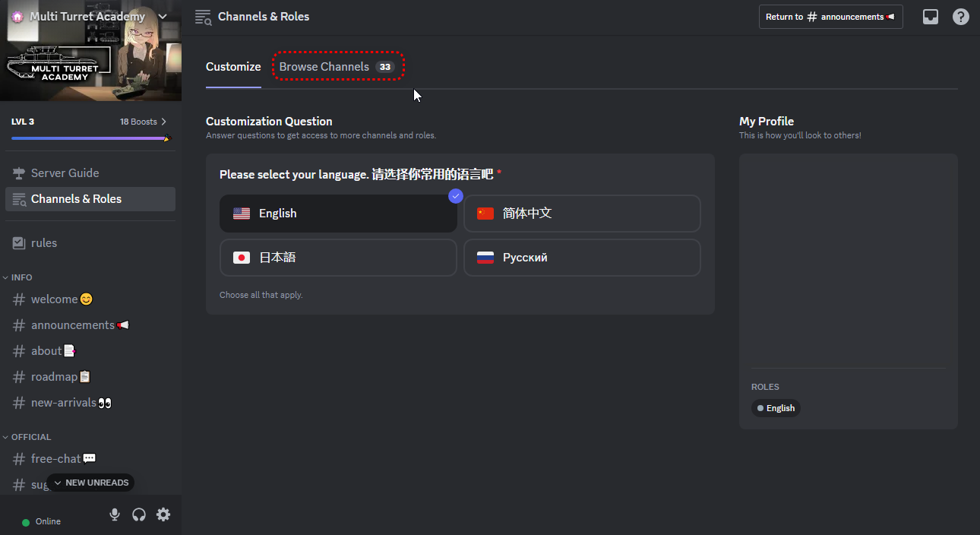Screen dimensions: 980x535
Task: Select the 日本語 language option
Action: (x=338, y=258)
